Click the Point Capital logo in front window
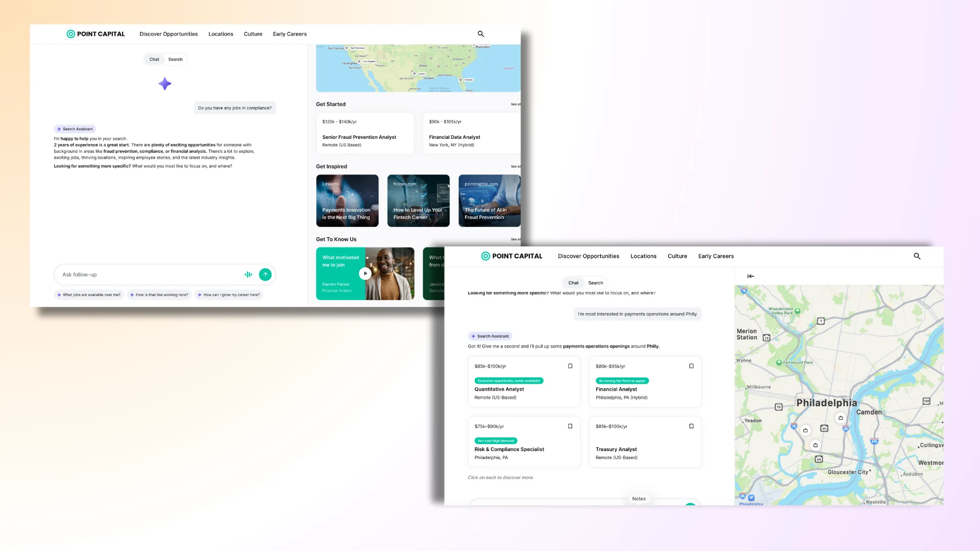Viewport: 980px width, 551px height. (x=511, y=256)
